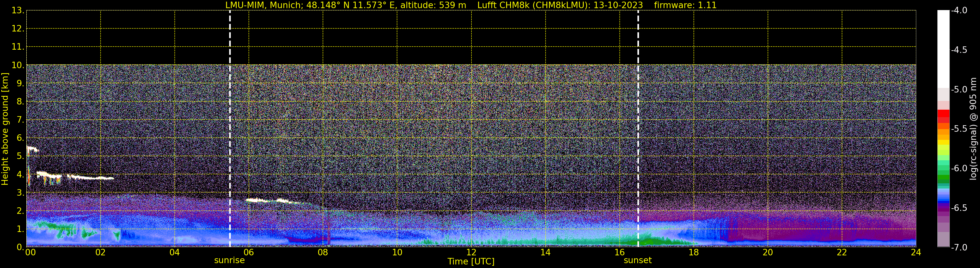Click the '4.' height tick label
Viewport: 980px width, 268px height.
point(20,174)
